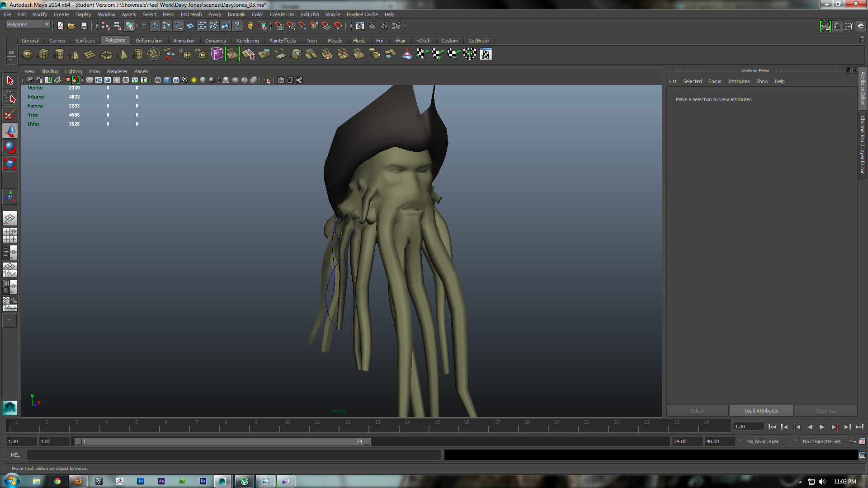Click the magenta lattice cube shelf icon

tap(217, 54)
